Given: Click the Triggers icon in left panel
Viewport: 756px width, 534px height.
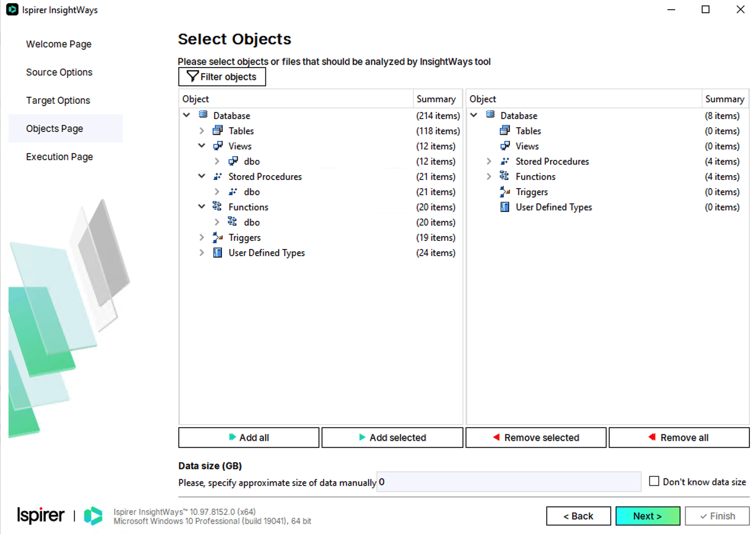Looking at the screenshot, I should click(218, 237).
